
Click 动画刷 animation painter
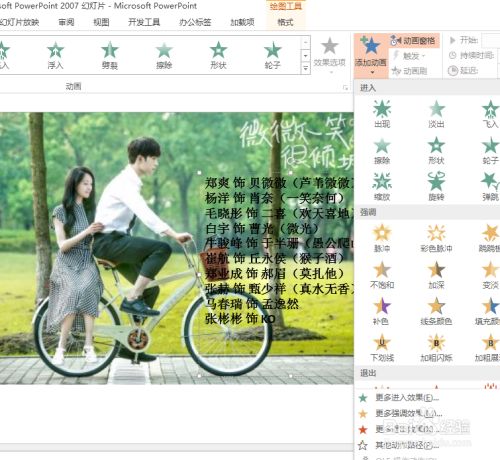pyautogui.click(x=410, y=71)
